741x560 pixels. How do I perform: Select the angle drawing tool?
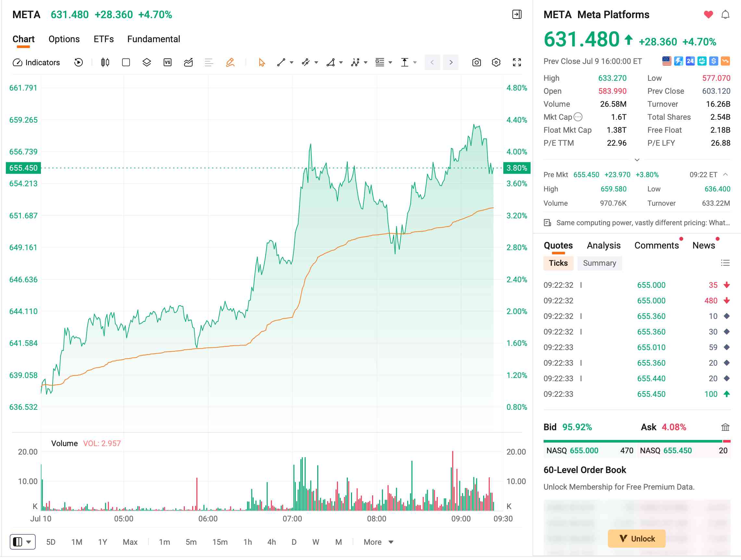pyautogui.click(x=331, y=63)
